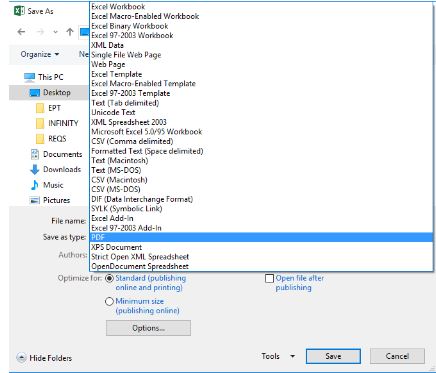Select This PC in the navigation tree
Image resolution: width=436 pixels, height=373 pixels.
51,77
